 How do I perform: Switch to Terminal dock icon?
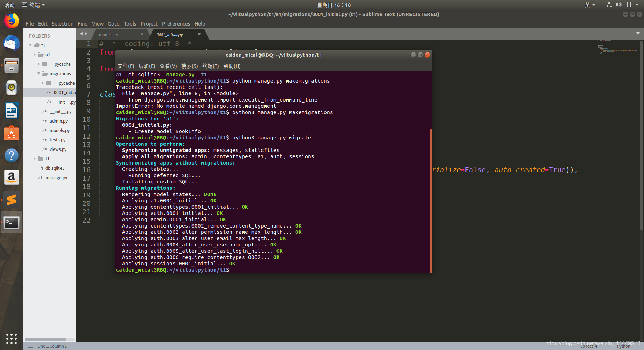coord(12,223)
